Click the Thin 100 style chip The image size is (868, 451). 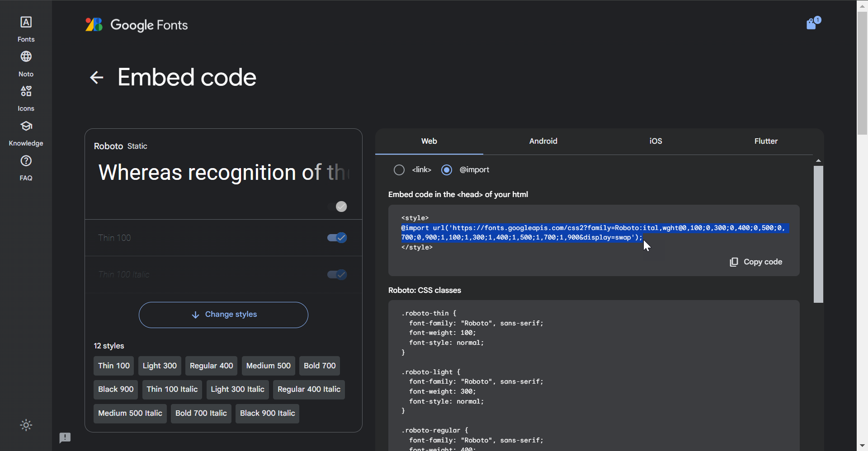pyautogui.click(x=114, y=366)
